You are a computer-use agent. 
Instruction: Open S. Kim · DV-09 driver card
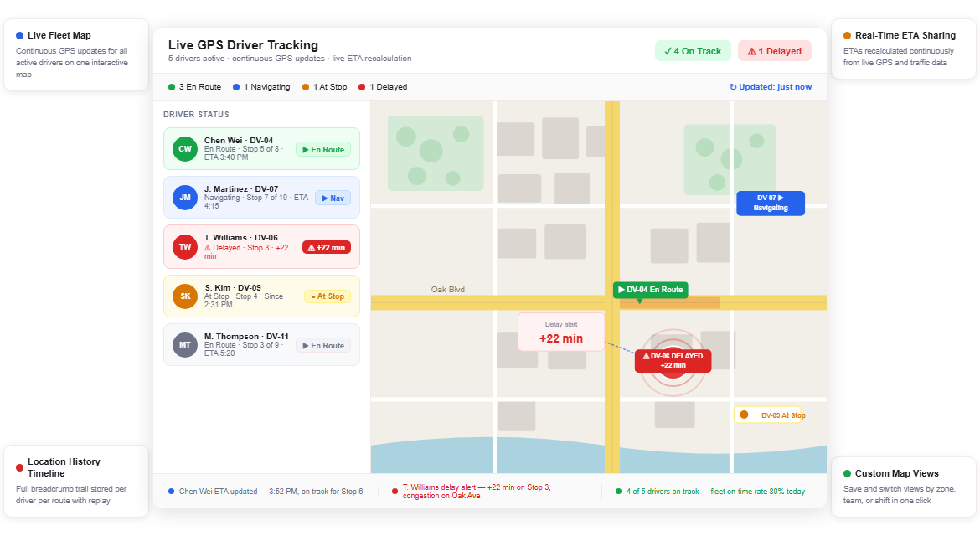click(261, 296)
